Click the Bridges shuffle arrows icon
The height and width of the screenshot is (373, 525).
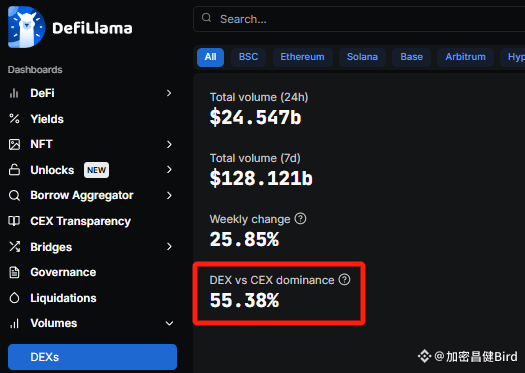[14, 247]
